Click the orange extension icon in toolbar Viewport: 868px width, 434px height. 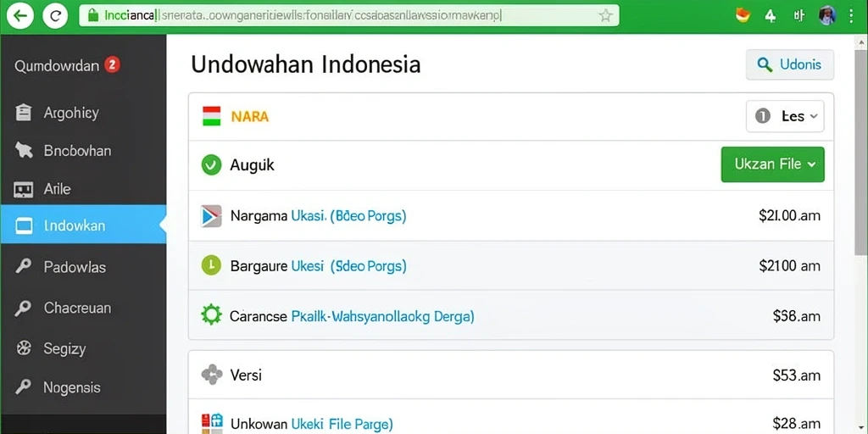click(743, 15)
